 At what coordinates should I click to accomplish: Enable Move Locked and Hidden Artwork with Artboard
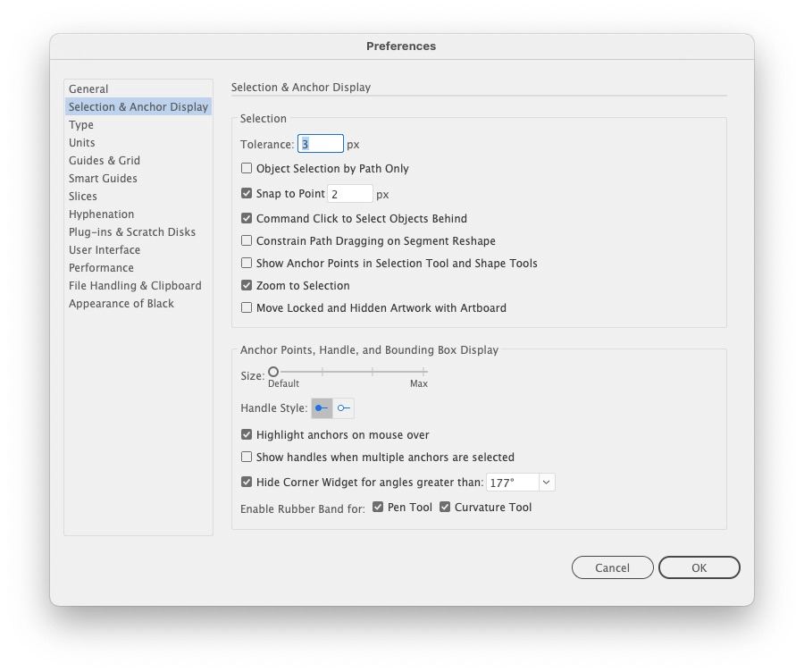point(247,307)
